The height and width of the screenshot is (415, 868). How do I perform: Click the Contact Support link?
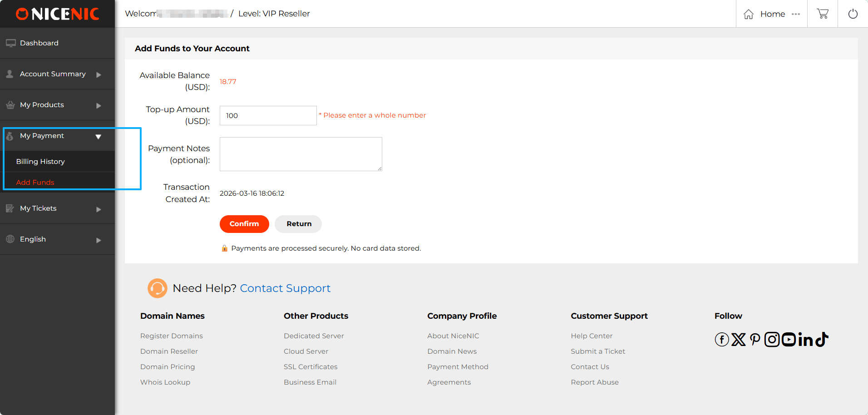[285, 288]
